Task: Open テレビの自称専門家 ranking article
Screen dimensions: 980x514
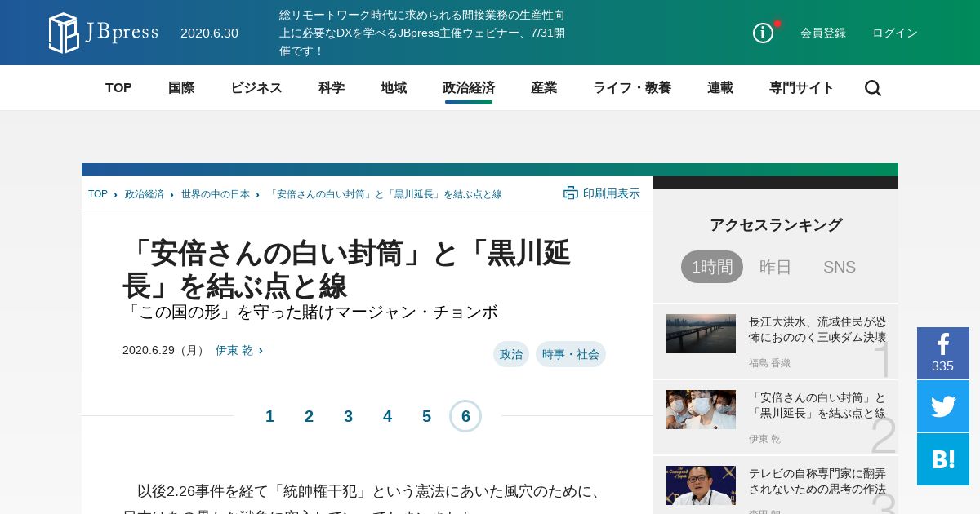Action: (817, 481)
